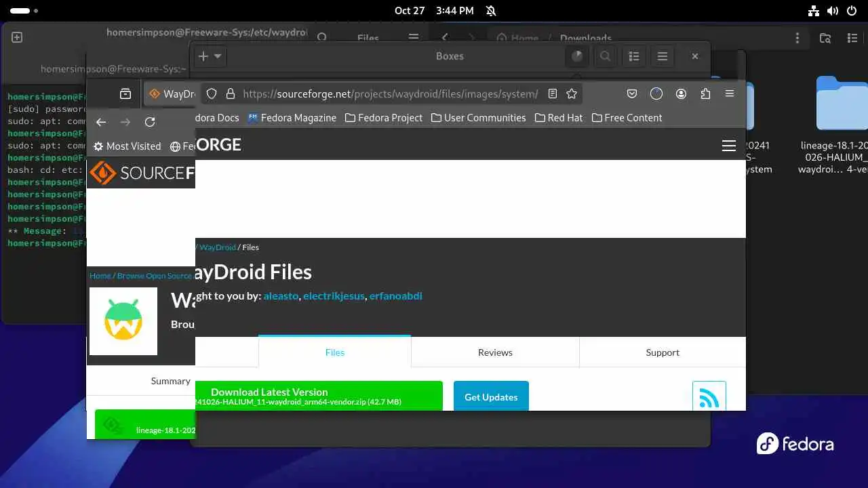
Task: Open the Firefox application menu
Action: coord(730,94)
